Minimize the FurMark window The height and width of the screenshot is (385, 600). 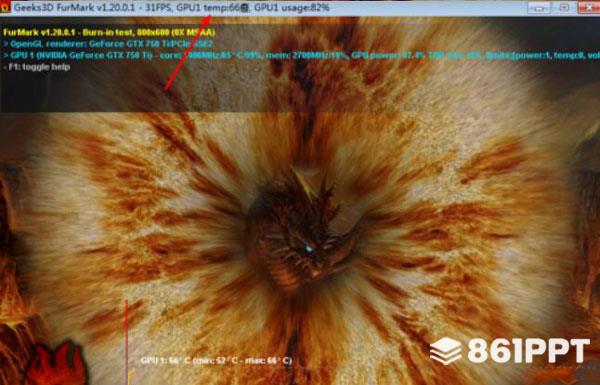[539, 7]
